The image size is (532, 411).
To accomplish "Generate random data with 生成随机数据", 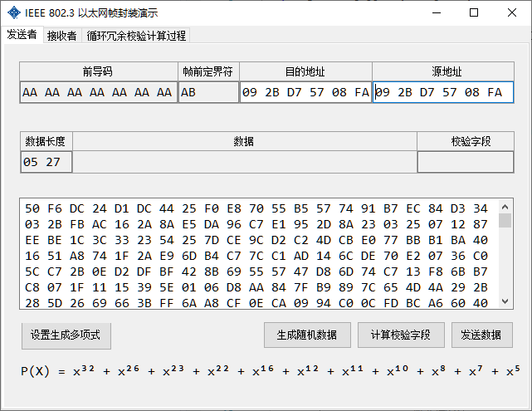I will coord(307,335).
